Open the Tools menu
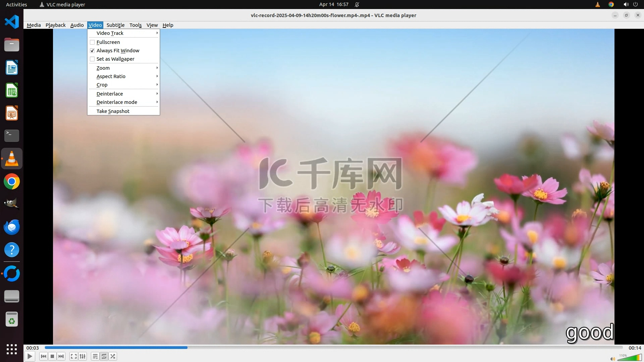Image resolution: width=644 pixels, height=362 pixels. click(136, 25)
